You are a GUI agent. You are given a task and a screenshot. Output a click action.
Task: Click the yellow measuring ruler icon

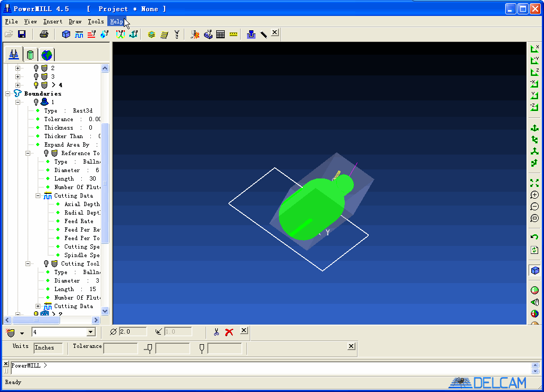234,35
